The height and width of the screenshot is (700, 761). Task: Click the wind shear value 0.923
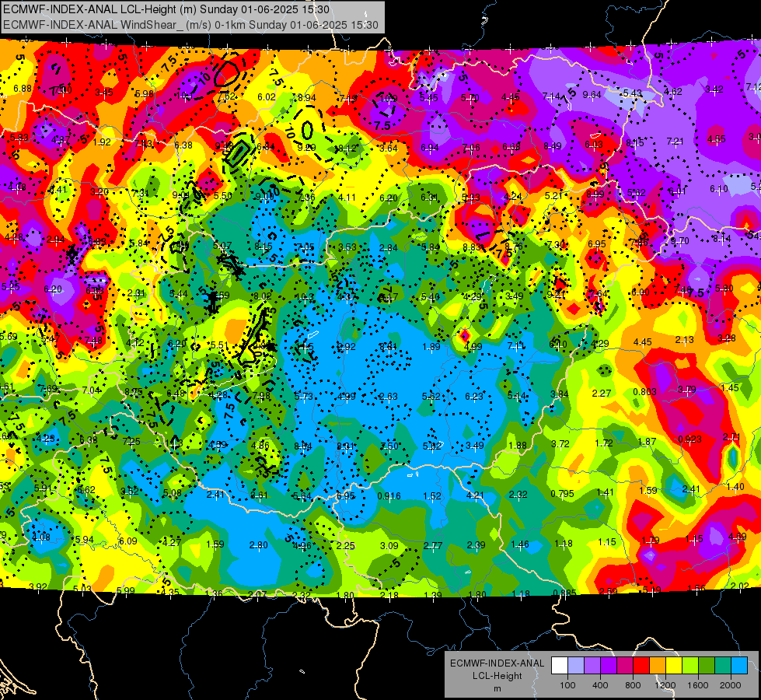pyautogui.click(x=689, y=439)
